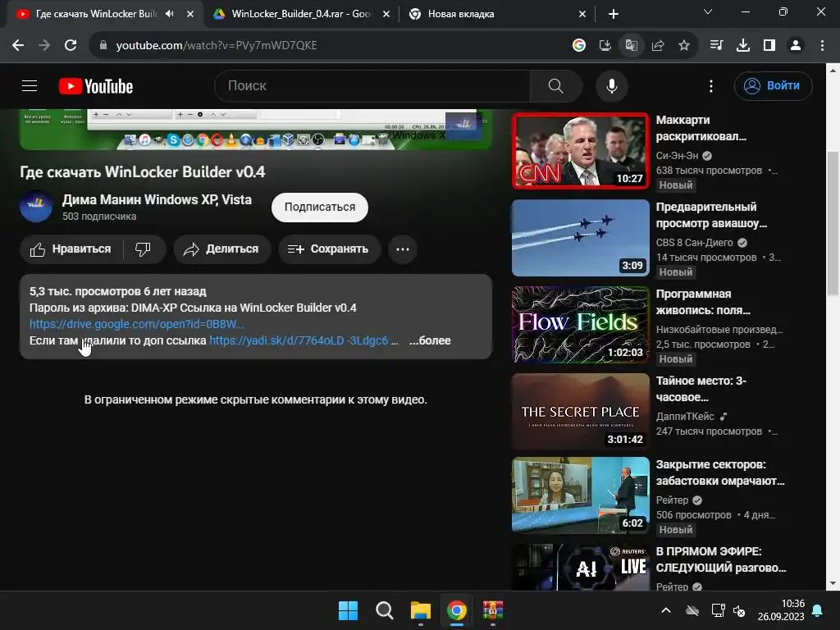This screenshot has width=840, height=630.
Task: Open CNN Маккарти video thumbnail
Action: (x=580, y=151)
